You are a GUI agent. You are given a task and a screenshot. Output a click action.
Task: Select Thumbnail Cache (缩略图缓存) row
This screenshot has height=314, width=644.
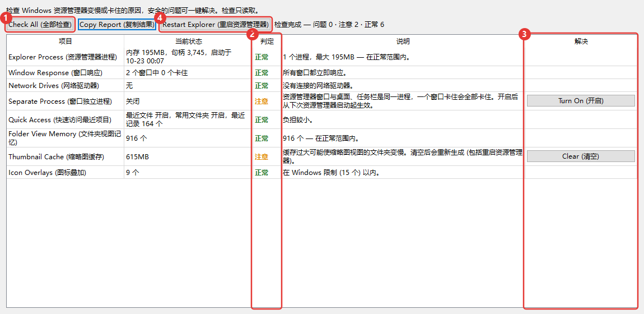click(x=322, y=156)
